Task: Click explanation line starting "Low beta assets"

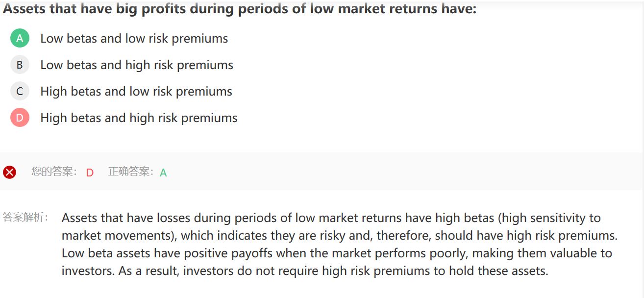Action: pyautogui.click(x=337, y=253)
